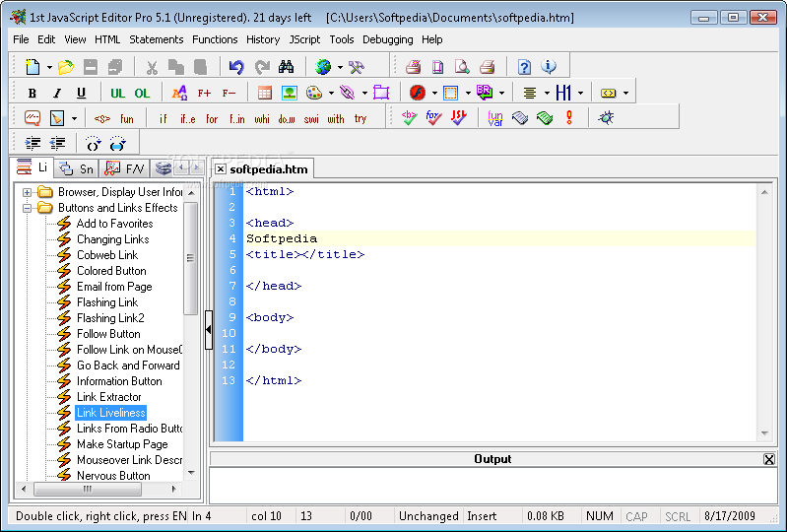Open the H1 heading dropdown arrow
Viewport: 787px width, 532px height.
click(x=581, y=94)
